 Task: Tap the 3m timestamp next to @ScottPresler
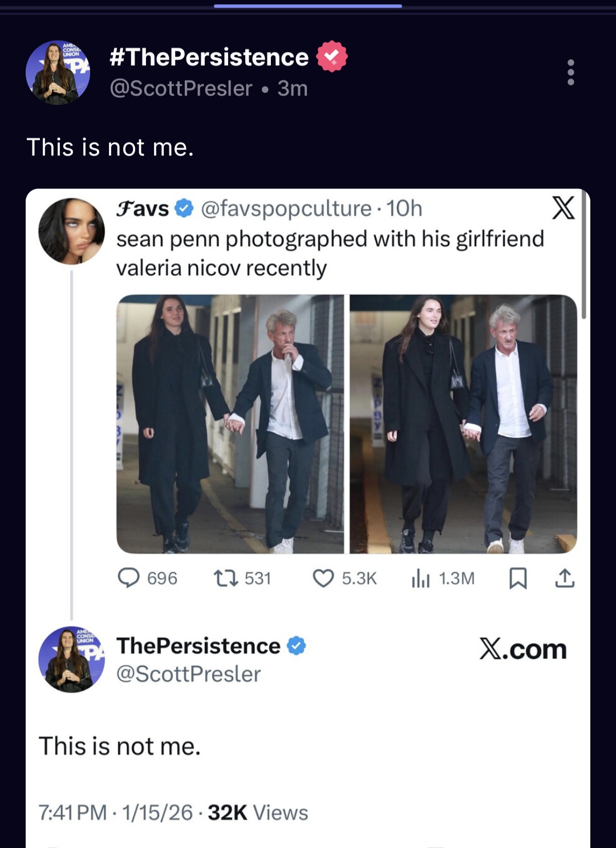pyautogui.click(x=291, y=87)
